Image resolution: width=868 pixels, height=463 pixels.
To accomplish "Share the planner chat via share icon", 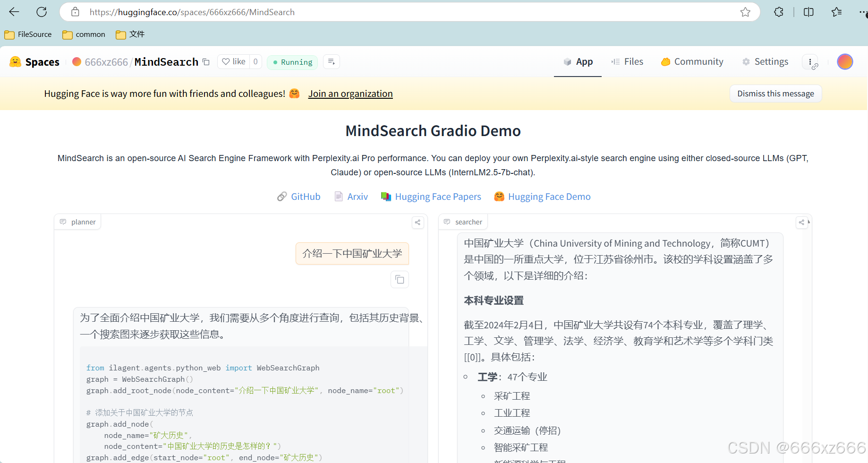I will (x=417, y=222).
